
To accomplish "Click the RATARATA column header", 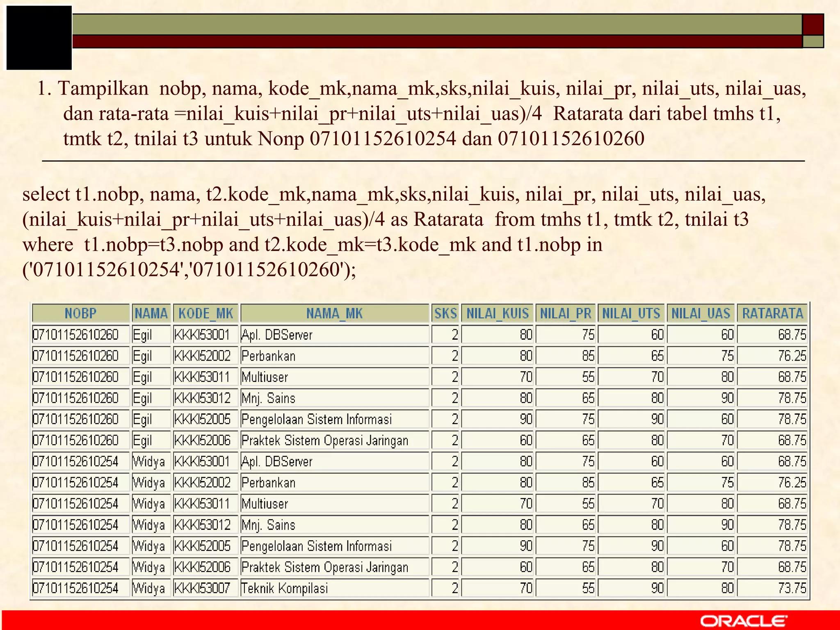I will pyautogui.click(x=772, y=313).
